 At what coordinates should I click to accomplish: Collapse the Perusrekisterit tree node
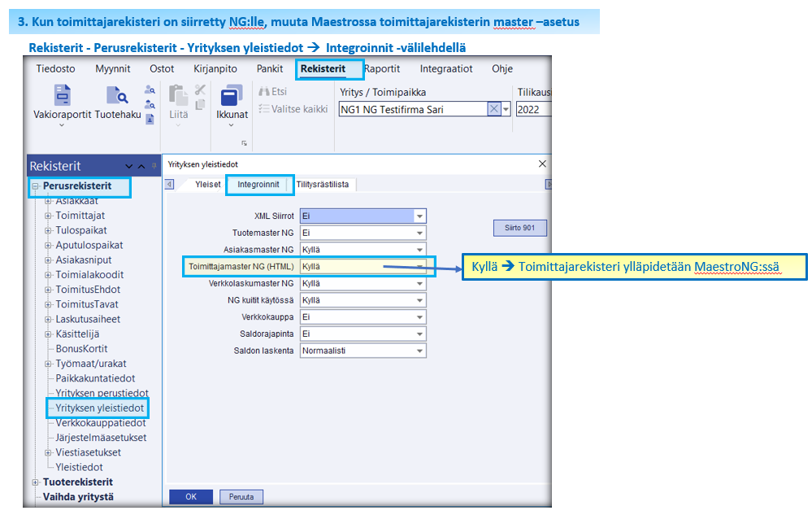(35, 186)
